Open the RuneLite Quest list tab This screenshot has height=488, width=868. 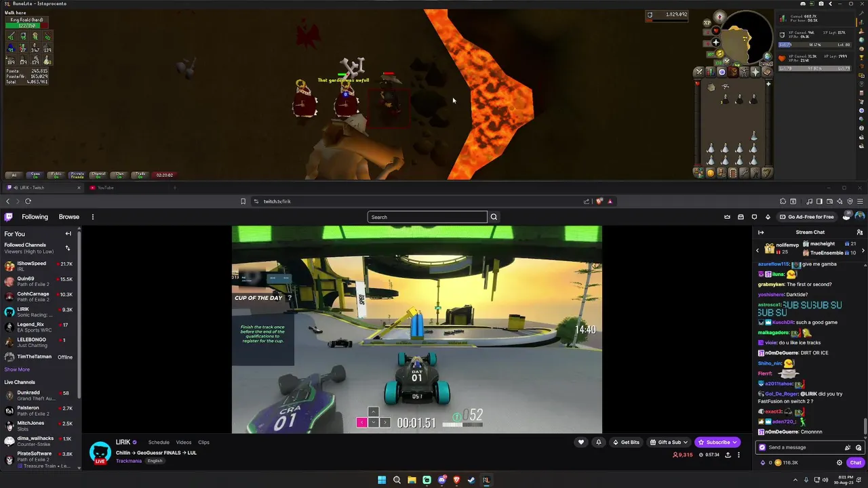click(x=722, y=73)
